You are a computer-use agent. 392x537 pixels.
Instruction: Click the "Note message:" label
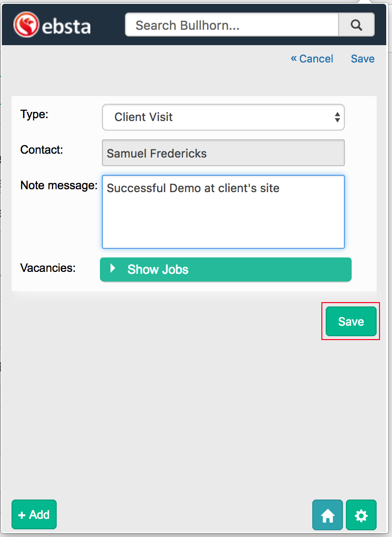point(59,185)
